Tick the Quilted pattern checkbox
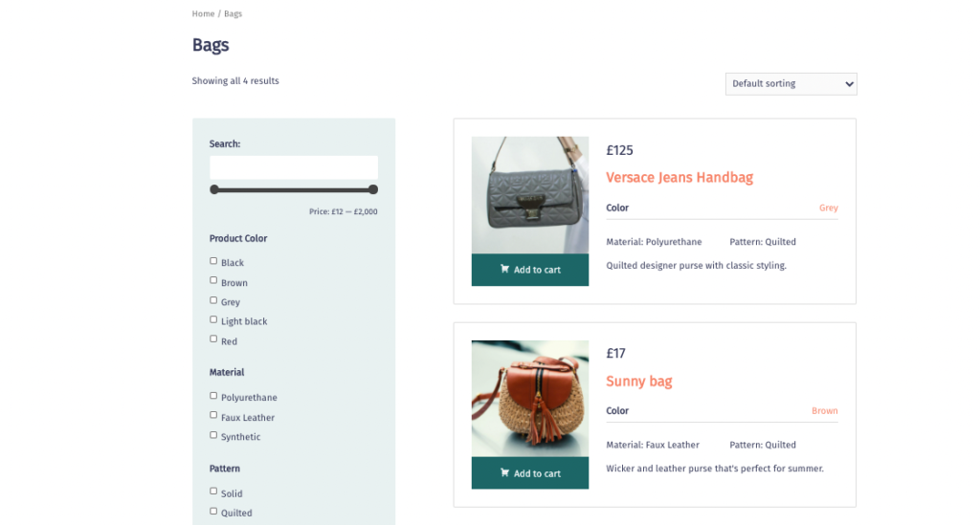The image size is (980, 525). pyautogui.click(x=213, y=512)
